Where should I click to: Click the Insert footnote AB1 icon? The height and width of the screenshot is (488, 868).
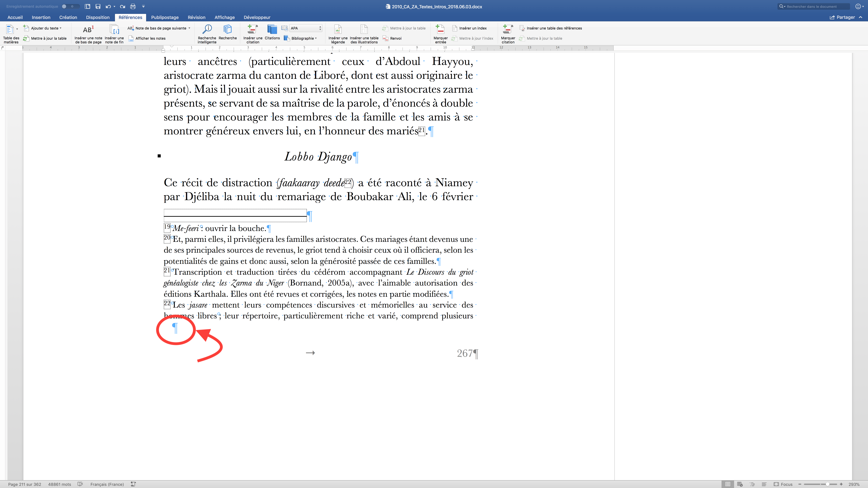88,30
